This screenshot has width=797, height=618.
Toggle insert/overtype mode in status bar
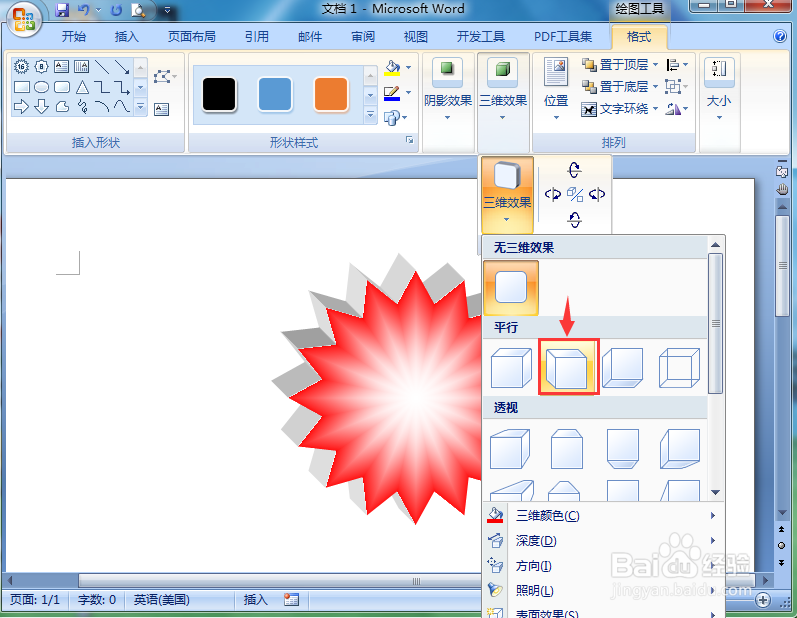(255, 600)
